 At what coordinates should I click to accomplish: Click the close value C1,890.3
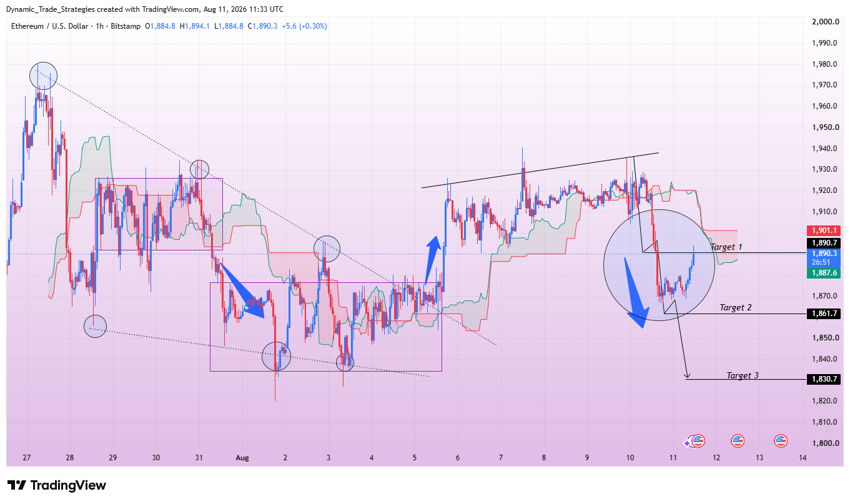(262, 26)
